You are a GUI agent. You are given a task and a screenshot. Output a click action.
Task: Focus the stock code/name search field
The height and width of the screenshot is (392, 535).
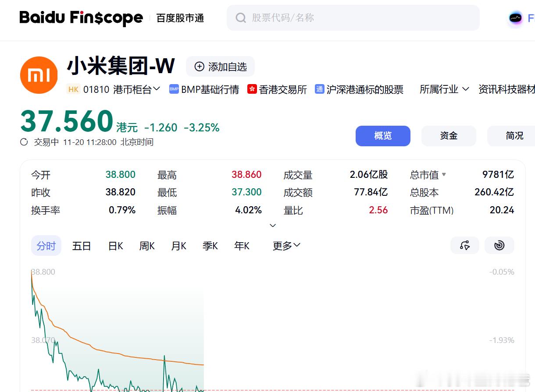[x=353, y=18]
